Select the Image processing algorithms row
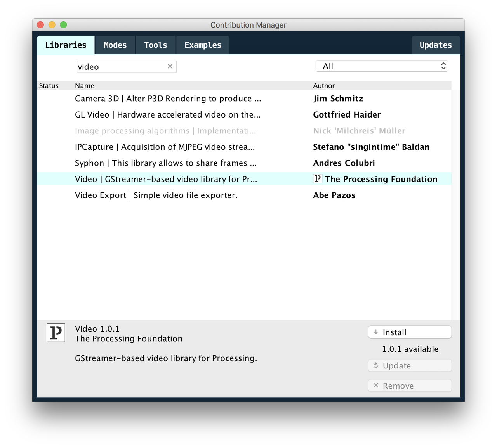 [165, 131]
